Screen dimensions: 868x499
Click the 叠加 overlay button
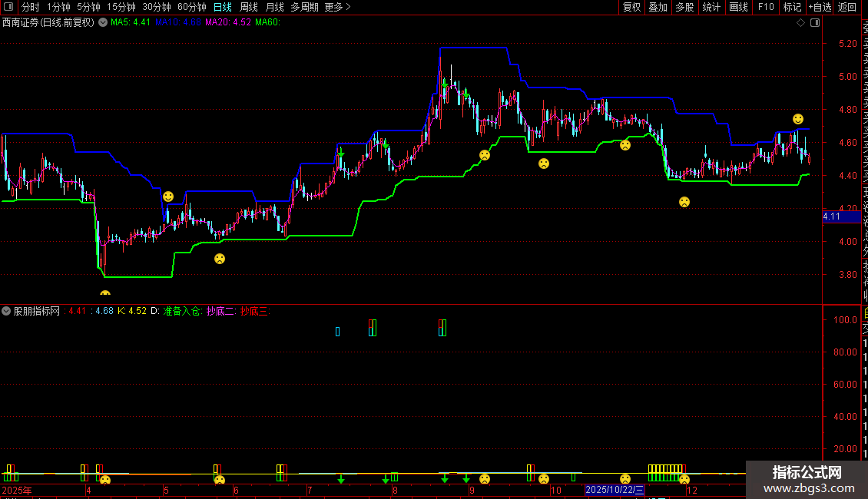tap(658, 7)
